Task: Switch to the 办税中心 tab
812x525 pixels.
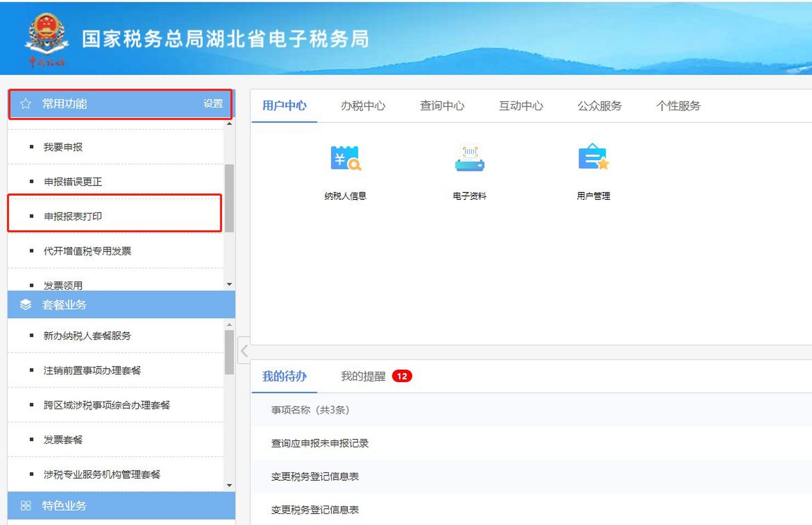Action: (x=363, y=106)
